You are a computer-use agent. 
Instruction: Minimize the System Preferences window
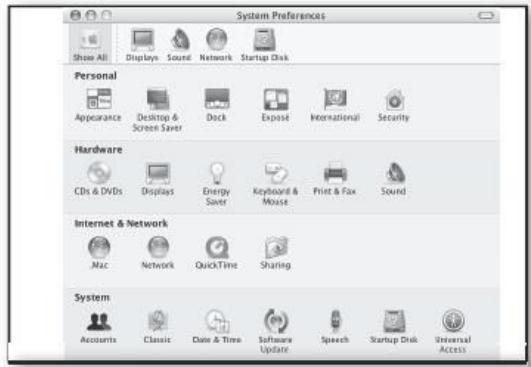(91, 15)
